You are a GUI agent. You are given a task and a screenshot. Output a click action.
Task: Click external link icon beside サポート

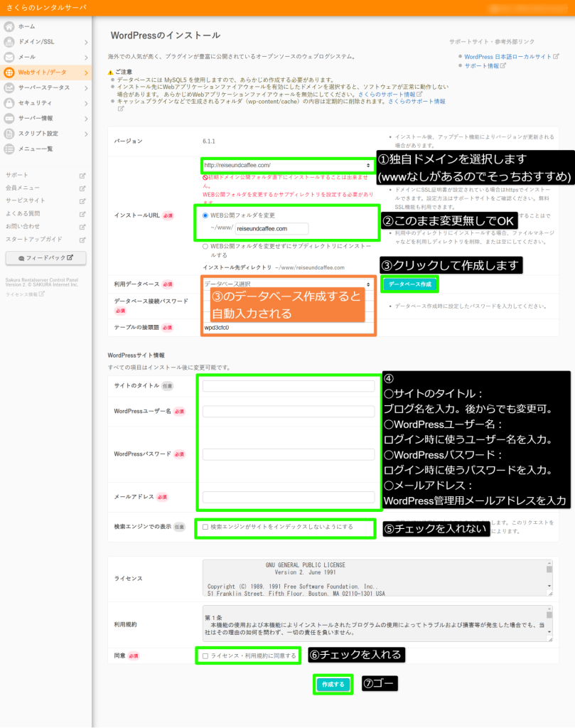tap(82, 176)
